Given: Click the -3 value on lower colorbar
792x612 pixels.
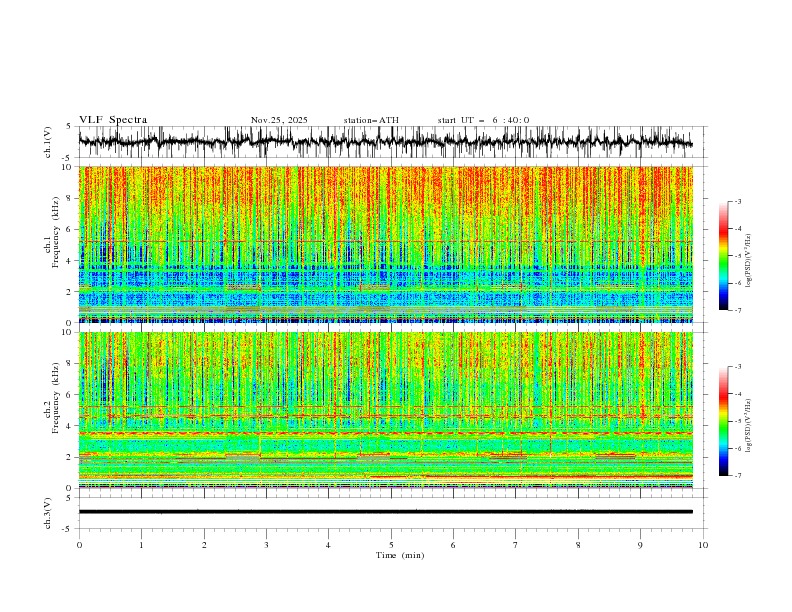Looking at the screenshot, I should click(738, 367).
